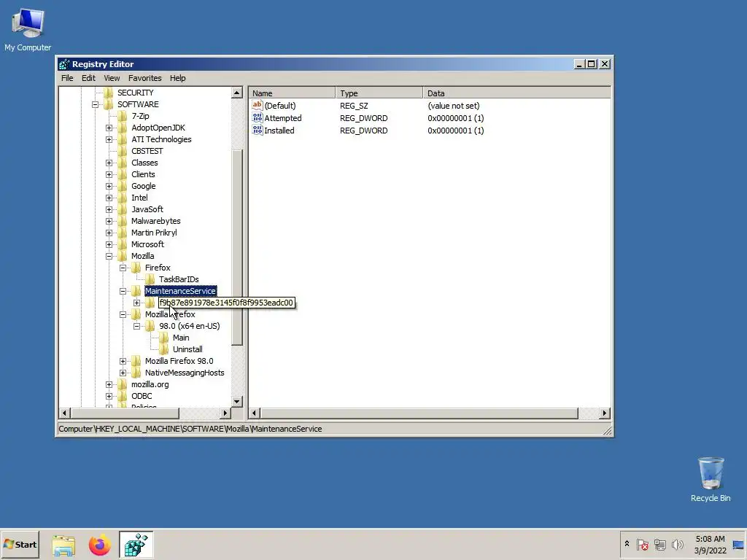The image size is (747, 560).
Task: Click the tree pane vertical scrollbar thumb
Action: [237, 246]
